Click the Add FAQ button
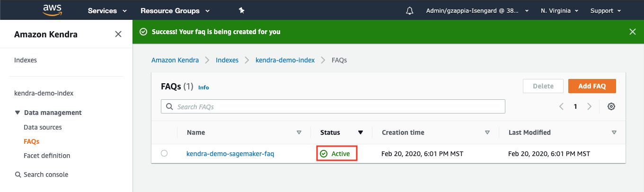644x192 pixels. (x=592, y=86)
